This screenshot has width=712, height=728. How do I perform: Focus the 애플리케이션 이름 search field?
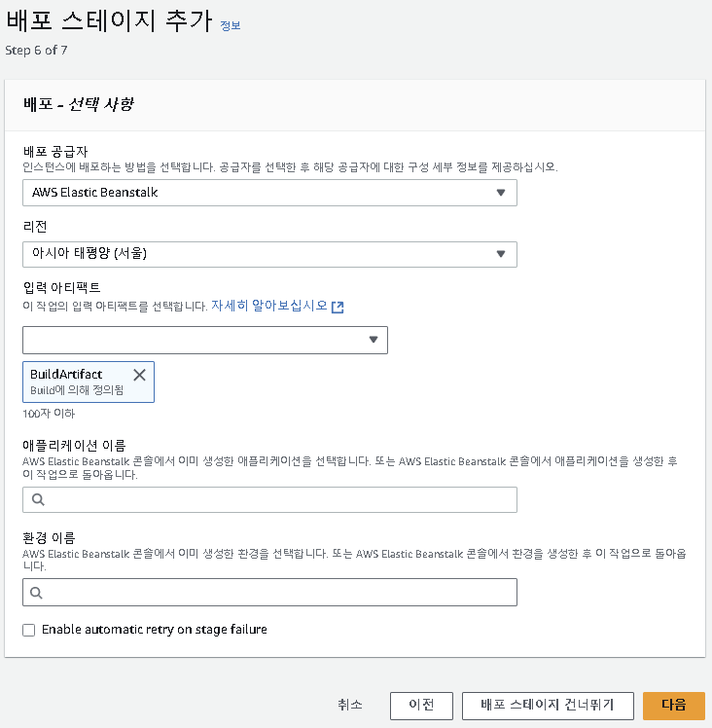point(269,499)
